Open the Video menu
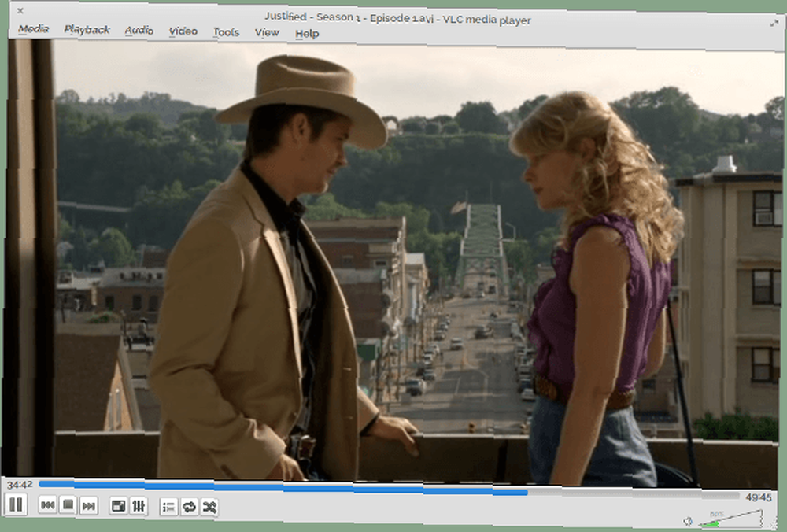Image resolution: width=787 pixels, height=532 pixels. tap(183, 31)
